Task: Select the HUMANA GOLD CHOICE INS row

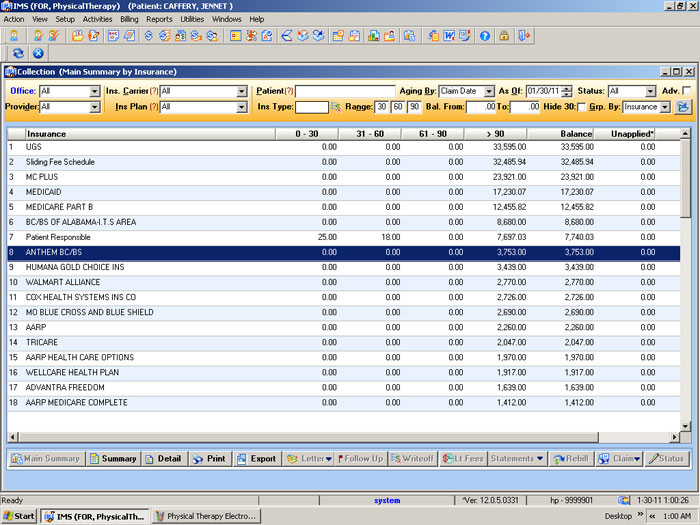Action: tap(343, 267)
